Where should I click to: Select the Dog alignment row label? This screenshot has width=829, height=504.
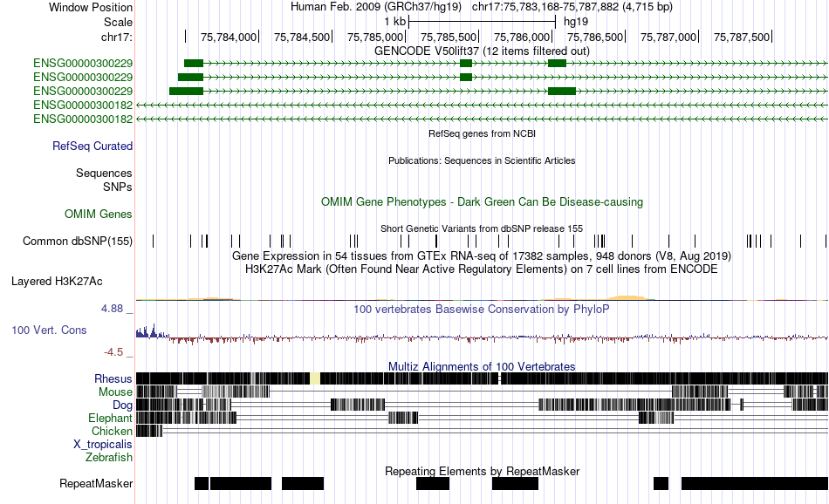point(122,405)
